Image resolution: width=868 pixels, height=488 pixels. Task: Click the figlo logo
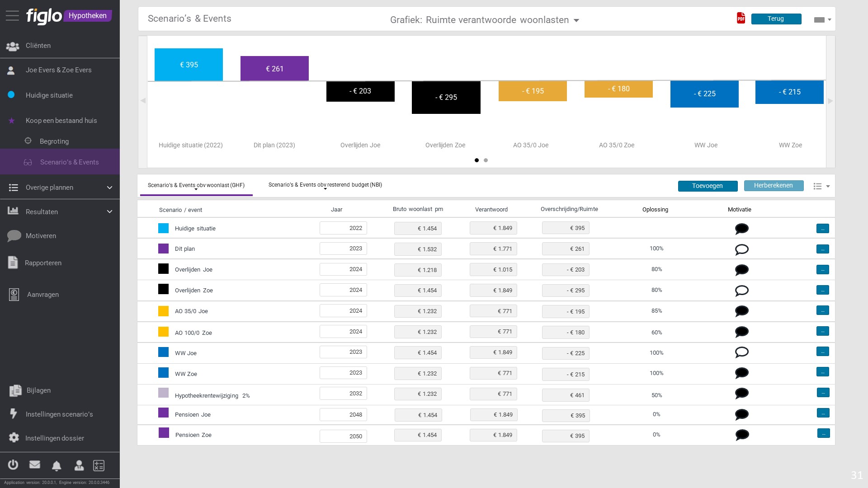click(x=44, y=16)
